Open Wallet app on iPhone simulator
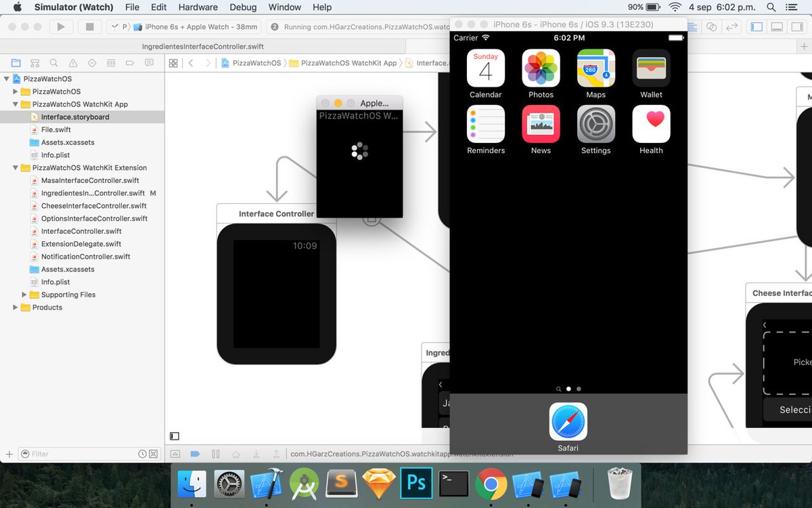 651,68
